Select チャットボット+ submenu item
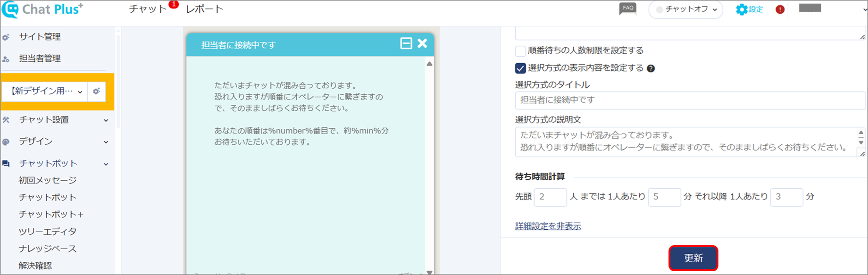 (51, 214)
